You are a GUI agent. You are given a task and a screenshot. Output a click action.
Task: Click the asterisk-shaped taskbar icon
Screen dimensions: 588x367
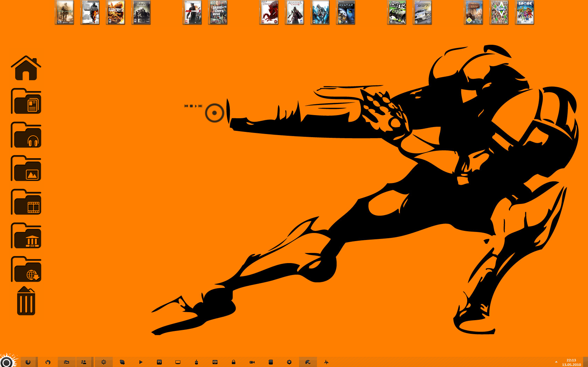(x=104, y=362)
